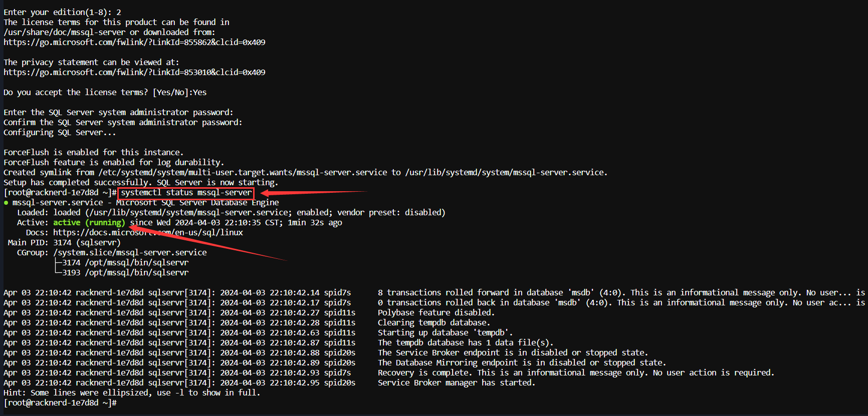The height and width of the screenshot is (416, 868).
Task: Select the 3174 /opt/mssql/bin/sqlservr CGroup entry
Action: coord(125,263)
